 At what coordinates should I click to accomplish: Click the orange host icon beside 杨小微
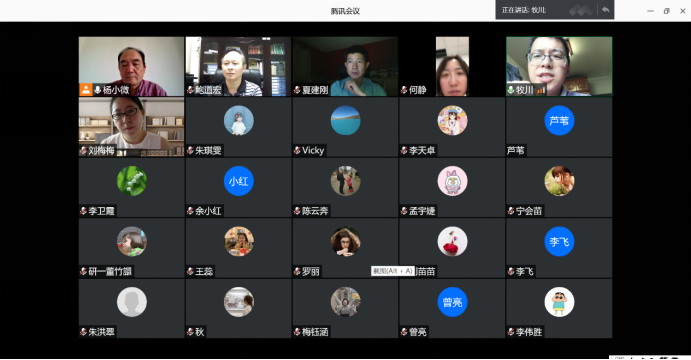[x=85, y=90]
